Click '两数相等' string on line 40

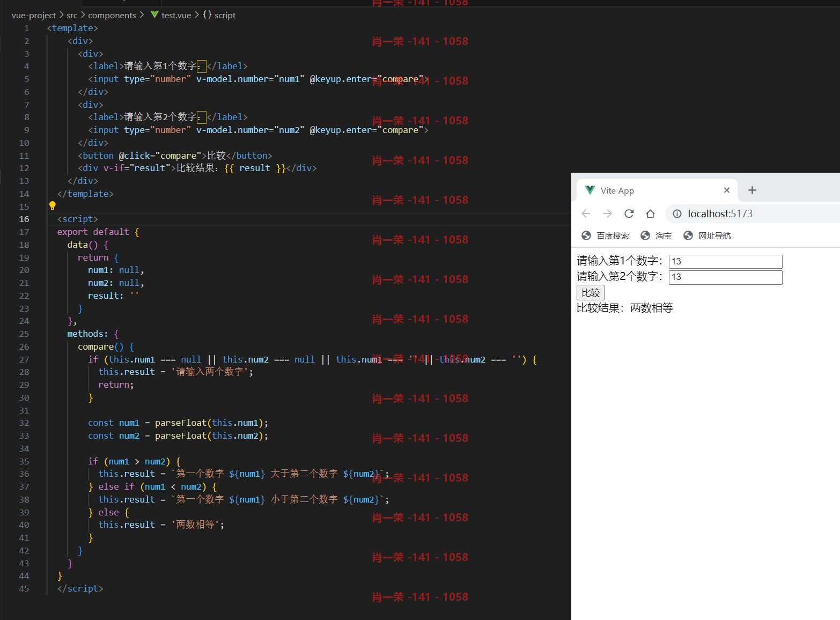click(x=195, y=525)
